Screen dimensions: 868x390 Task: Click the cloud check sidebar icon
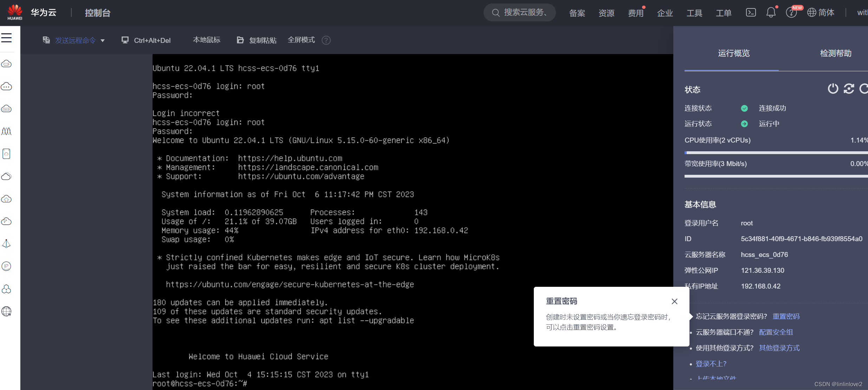(x=6, y=221)
